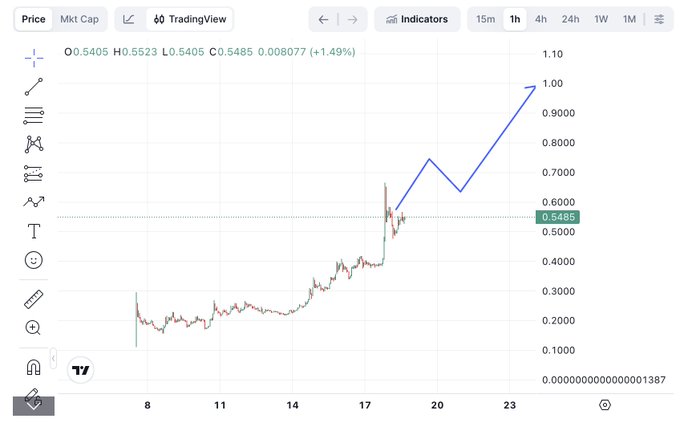Click the 1.10 price axis label
This screenshot has width=680, height=435.
(552, 54)
